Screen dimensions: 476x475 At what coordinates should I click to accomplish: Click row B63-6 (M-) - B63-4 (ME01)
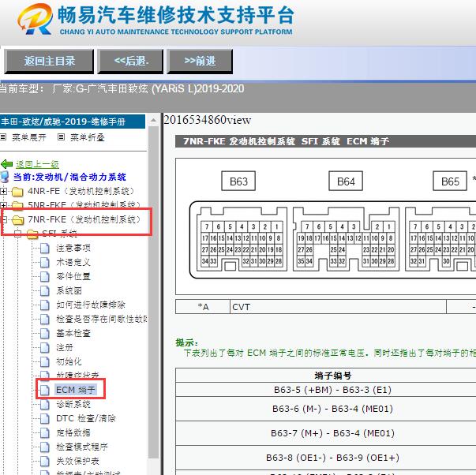[326, 409]
